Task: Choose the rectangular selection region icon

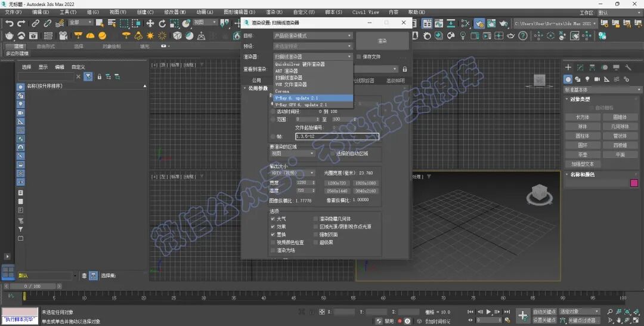Action: 124,23
